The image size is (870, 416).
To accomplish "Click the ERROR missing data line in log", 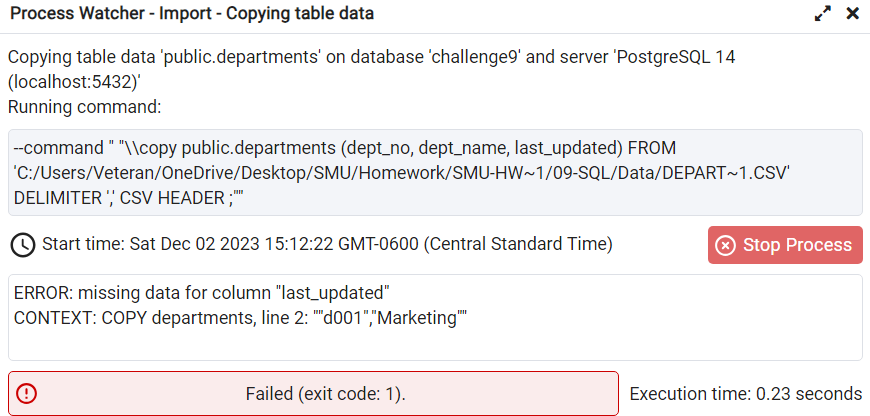I will click(202, 292).
